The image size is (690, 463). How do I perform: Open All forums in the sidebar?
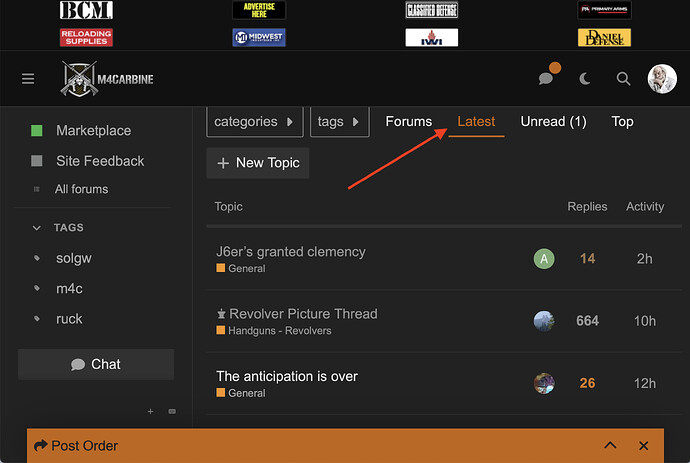point(81,189)
